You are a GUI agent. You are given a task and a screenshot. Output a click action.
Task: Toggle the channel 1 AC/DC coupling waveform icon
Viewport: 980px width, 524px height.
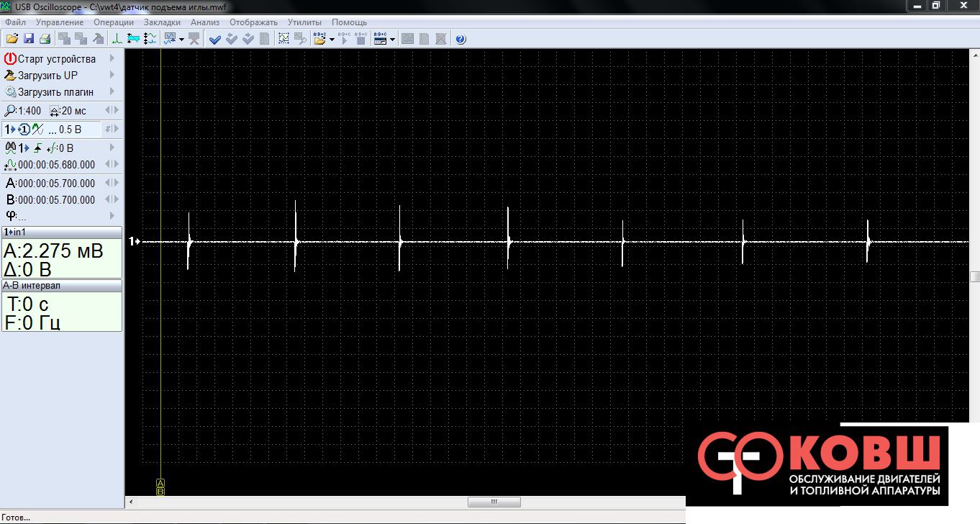[x=37, y=130]
